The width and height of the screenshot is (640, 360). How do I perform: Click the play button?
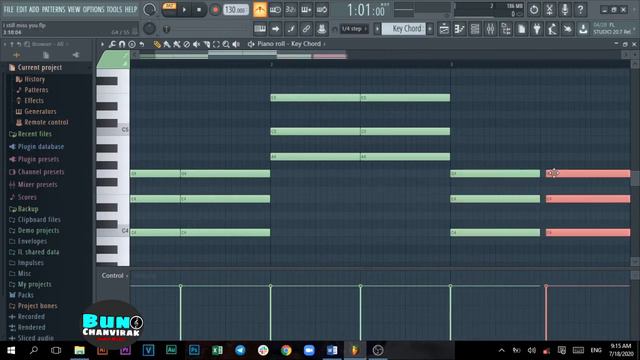coord(184,10)
